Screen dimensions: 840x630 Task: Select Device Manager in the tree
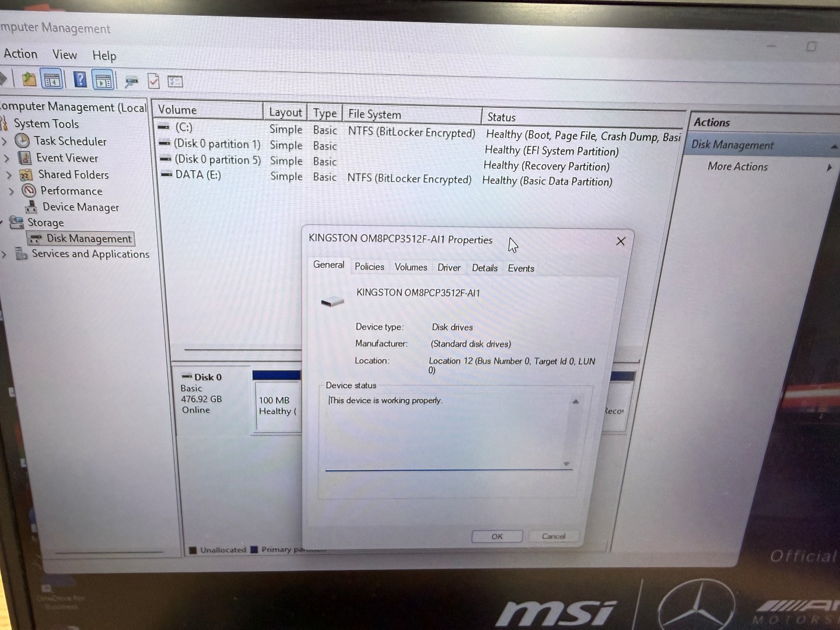coord(80,207)
